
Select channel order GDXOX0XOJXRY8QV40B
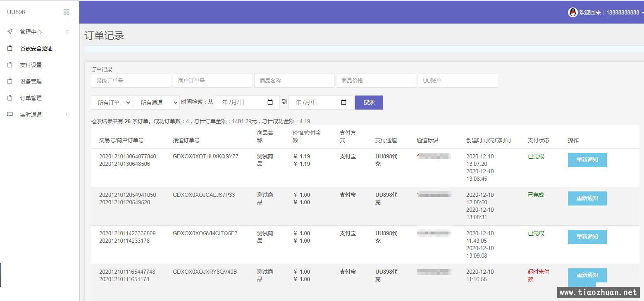(205, 272)
